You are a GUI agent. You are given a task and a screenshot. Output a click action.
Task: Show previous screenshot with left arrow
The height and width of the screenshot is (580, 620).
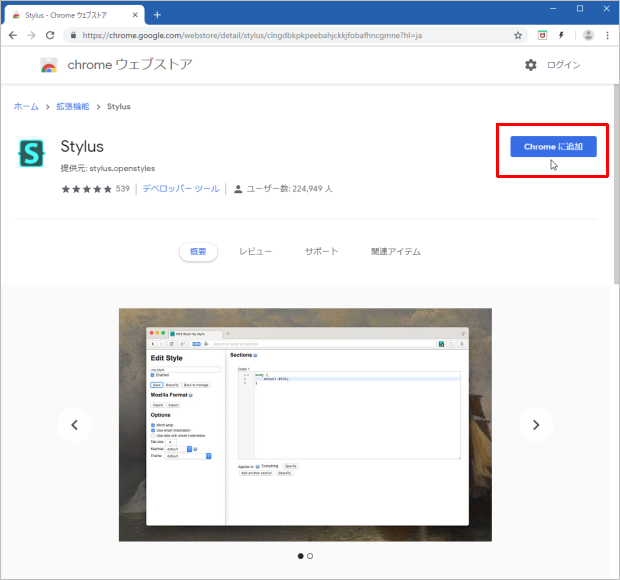click(x=74, y=425)
